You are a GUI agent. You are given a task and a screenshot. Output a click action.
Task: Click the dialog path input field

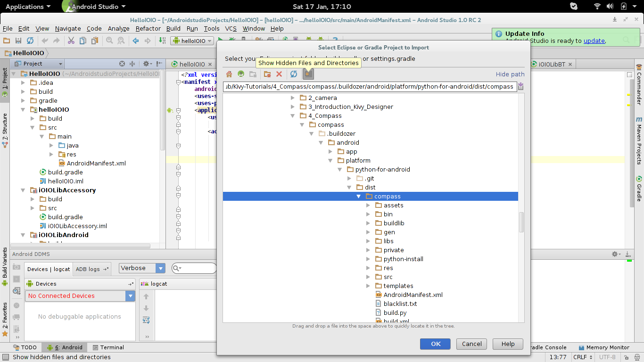coord(369,87)
